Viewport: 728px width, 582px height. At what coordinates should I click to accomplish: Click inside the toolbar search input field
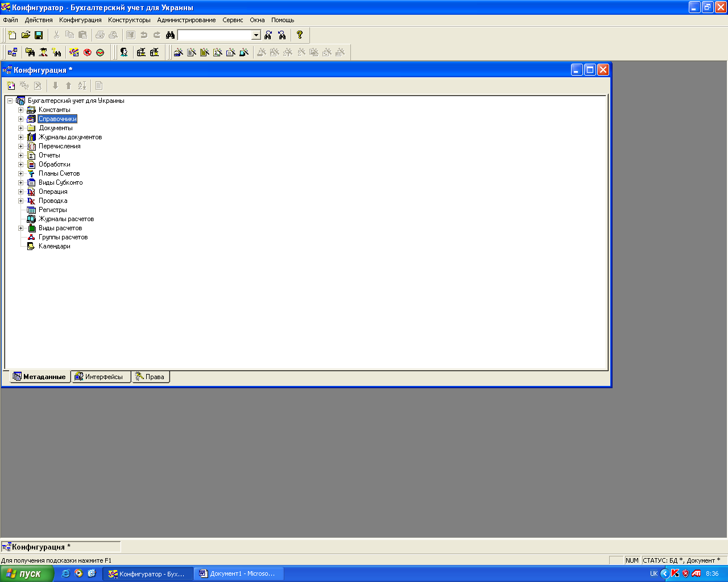tap(214, 35)
